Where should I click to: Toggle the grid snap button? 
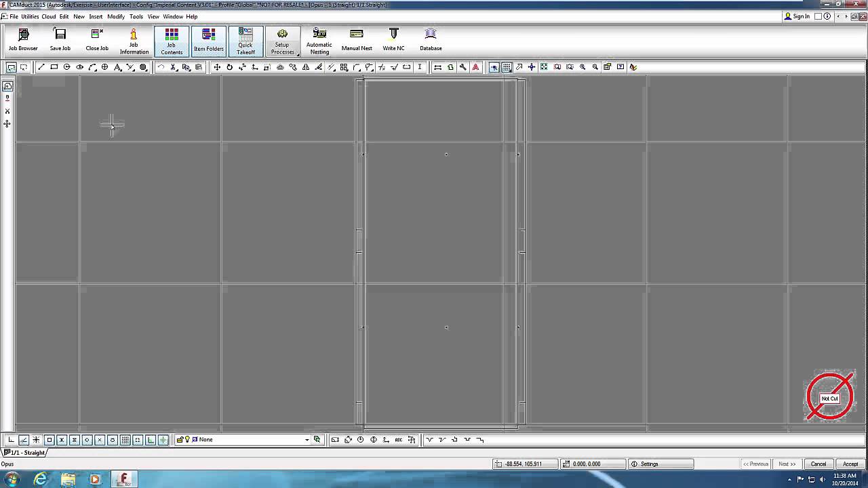[x=125, y=440]
